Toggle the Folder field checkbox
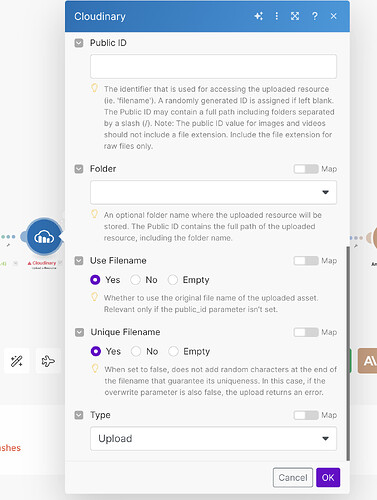Screen dimensions: 377x500 [x=79, y=169]
